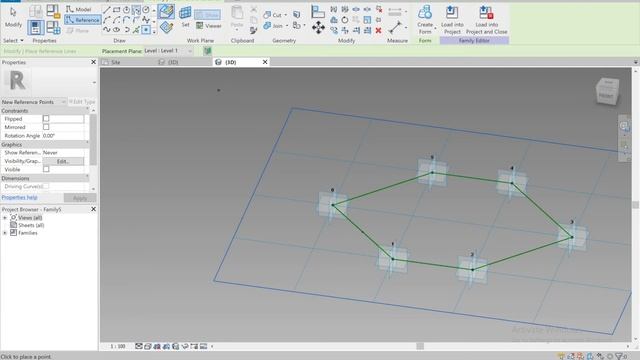
Task: Collapse the Graphics section header
Action: 44,144
